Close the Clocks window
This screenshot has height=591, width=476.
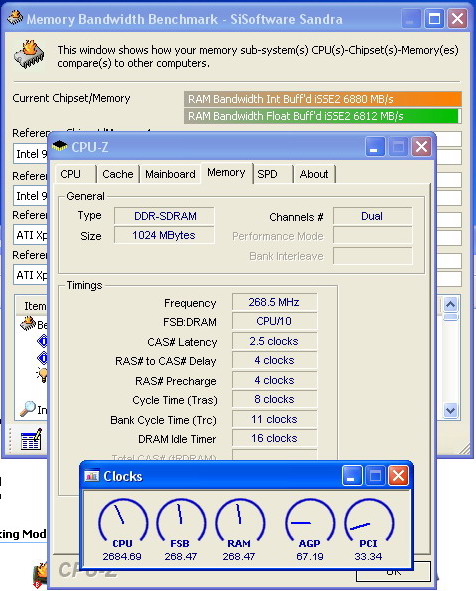pos(398,476)
